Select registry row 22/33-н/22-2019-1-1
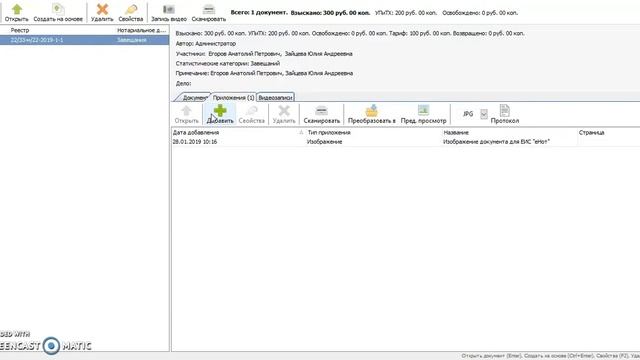The width and height of the screenshot is (640, 360). point(84,40)
